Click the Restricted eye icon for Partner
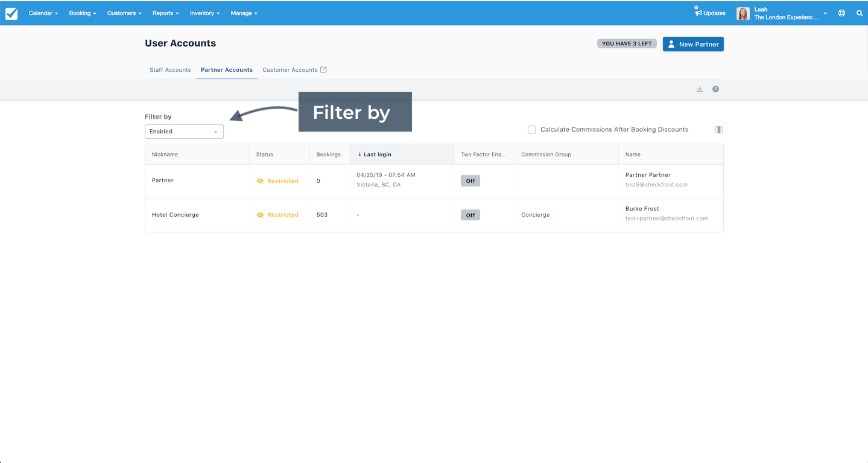The image size is (868, 463). coord(261,181)
